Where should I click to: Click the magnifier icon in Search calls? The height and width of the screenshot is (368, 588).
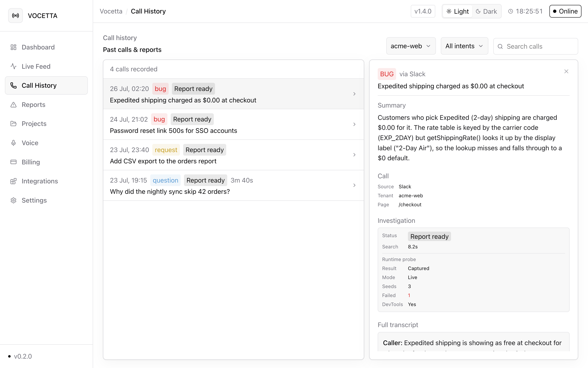coord(500,46)
